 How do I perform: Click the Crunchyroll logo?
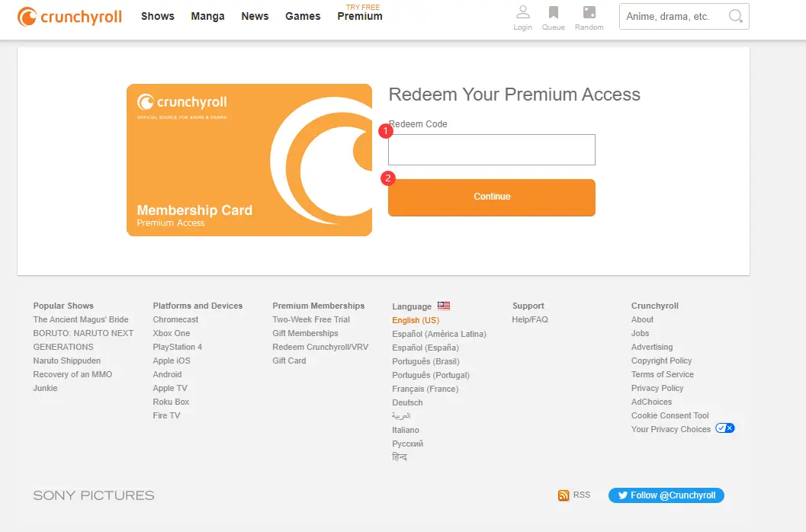tap(69, 16)
